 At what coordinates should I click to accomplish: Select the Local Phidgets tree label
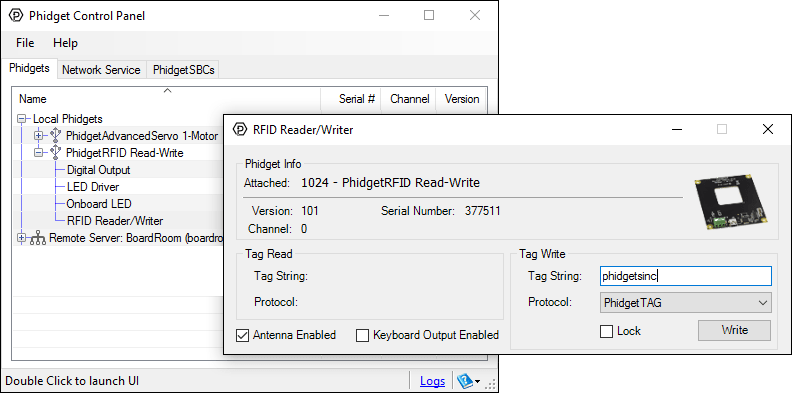tap(68, 119)
